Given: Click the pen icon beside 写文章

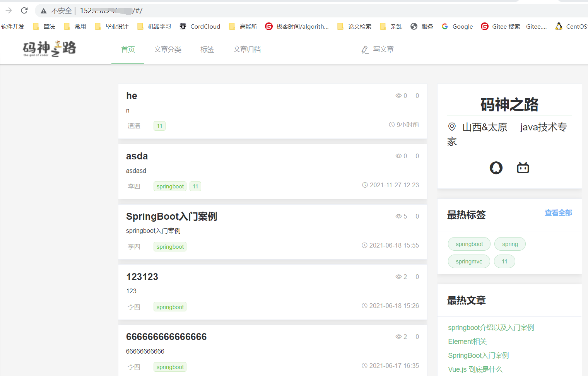Looking at the screenshot, I should pyautogui.click(x=365, y=50).
